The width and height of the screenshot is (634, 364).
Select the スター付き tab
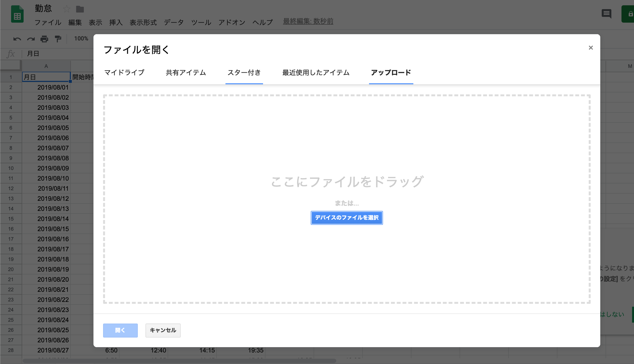[244, 73]
